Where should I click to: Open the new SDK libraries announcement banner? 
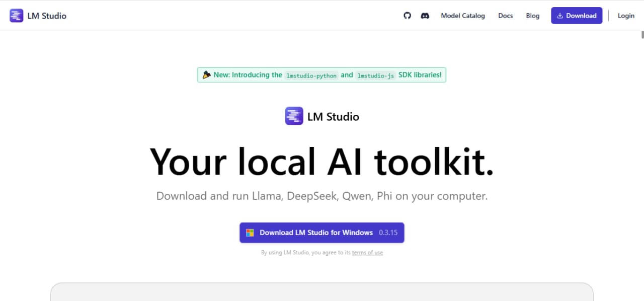(x=321, y=75)
